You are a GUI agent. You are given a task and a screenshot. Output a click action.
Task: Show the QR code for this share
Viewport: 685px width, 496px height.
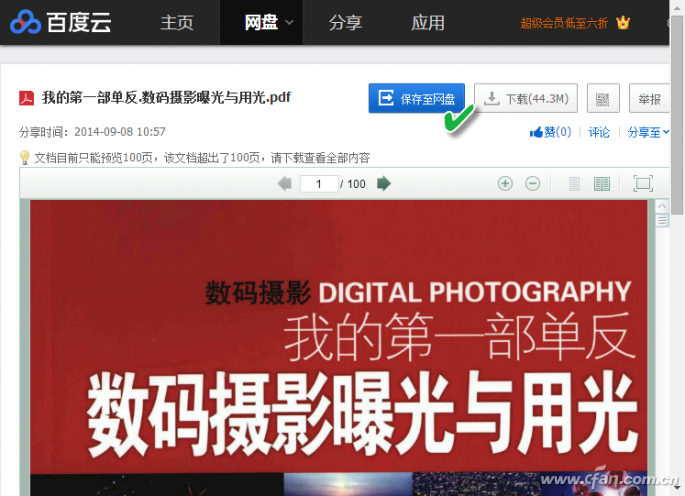(x=603, y=98)
